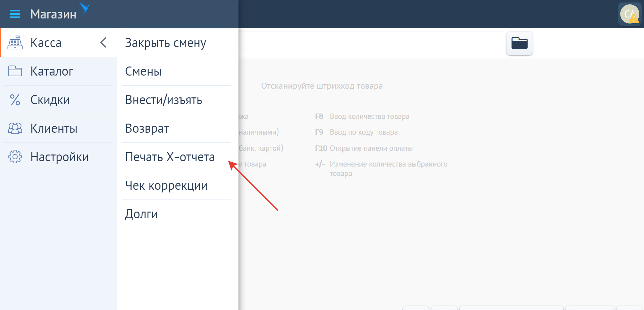Open Настройки in the sidebar
644x310 pixels.
tap(59, 157)
